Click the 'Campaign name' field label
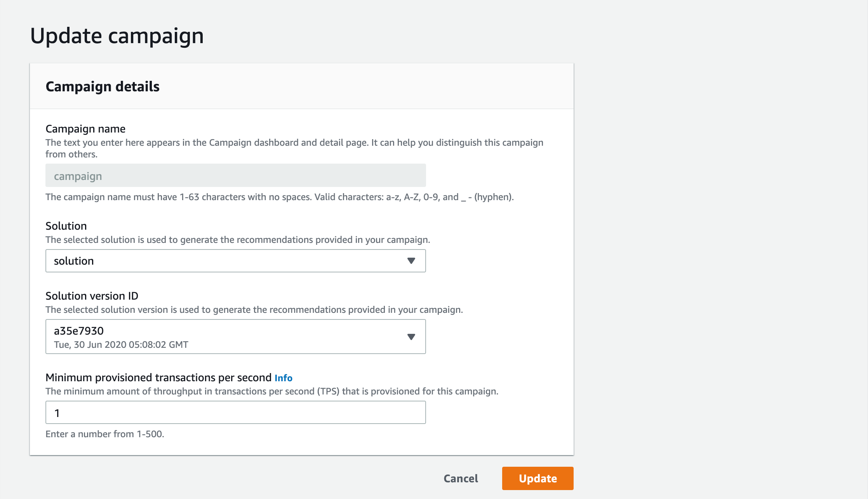Screen dimensions: 868x499 [x=85, y=129]
